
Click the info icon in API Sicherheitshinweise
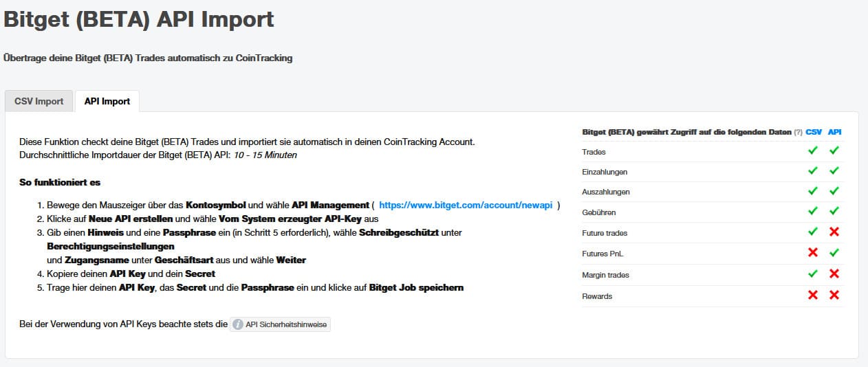(238, 324)
